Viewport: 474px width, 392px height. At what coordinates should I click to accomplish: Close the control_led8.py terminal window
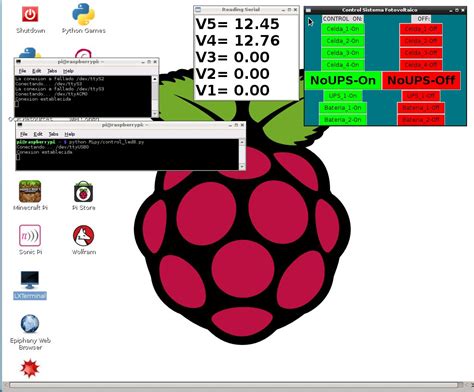[242, 125]
